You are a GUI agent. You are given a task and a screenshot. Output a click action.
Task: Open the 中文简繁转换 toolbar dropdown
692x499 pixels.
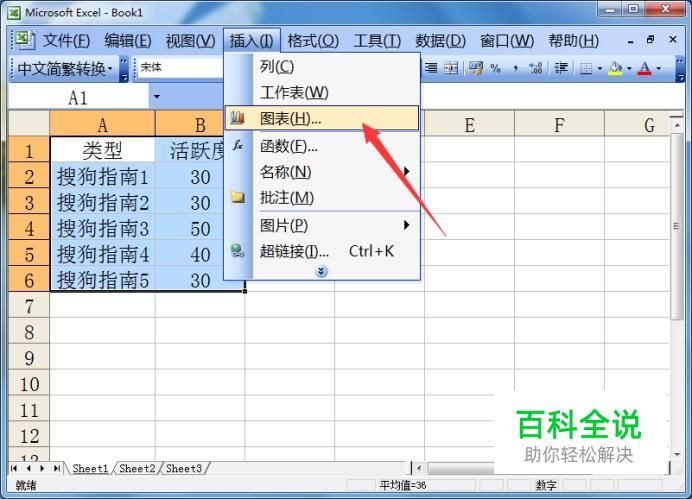(x=110, y=68)
